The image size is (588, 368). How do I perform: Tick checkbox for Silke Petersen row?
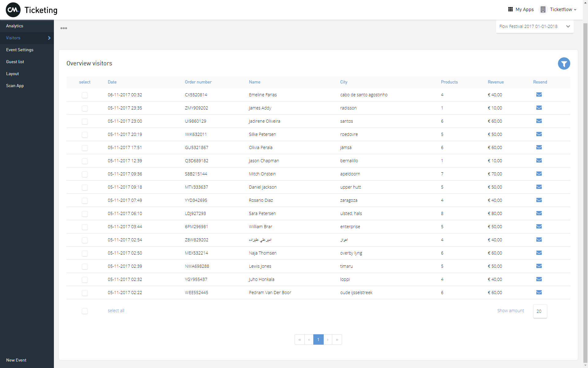[85, 135]
